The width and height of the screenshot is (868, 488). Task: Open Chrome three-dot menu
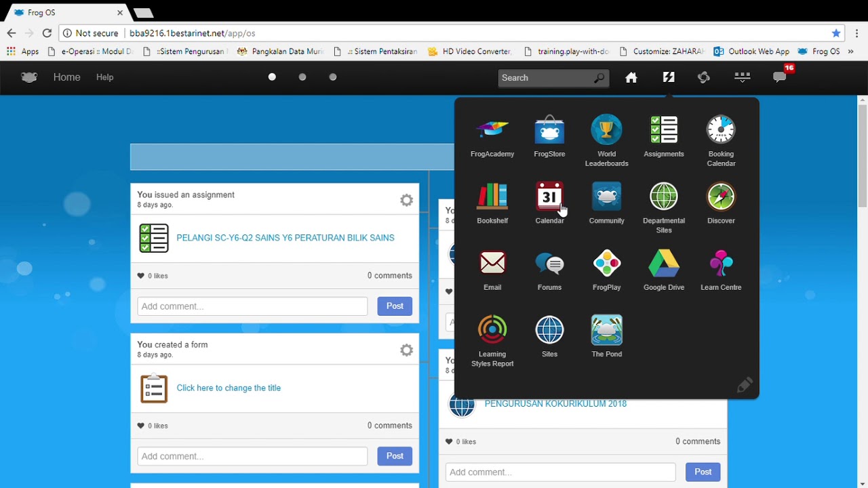tap(857, 33)
